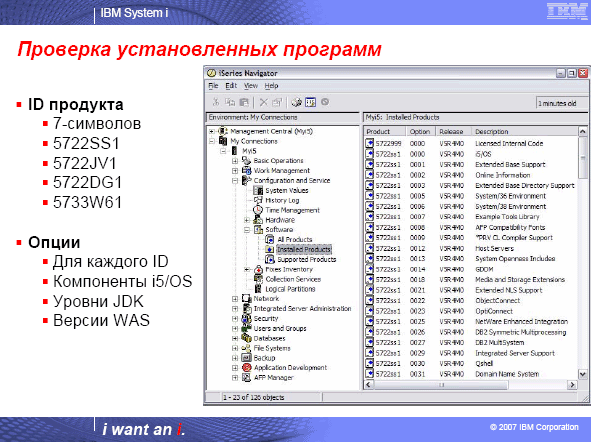Screen dimensions: 591x442
Task: Select the Media and Storage Extensions row
Action: (471, 280)
